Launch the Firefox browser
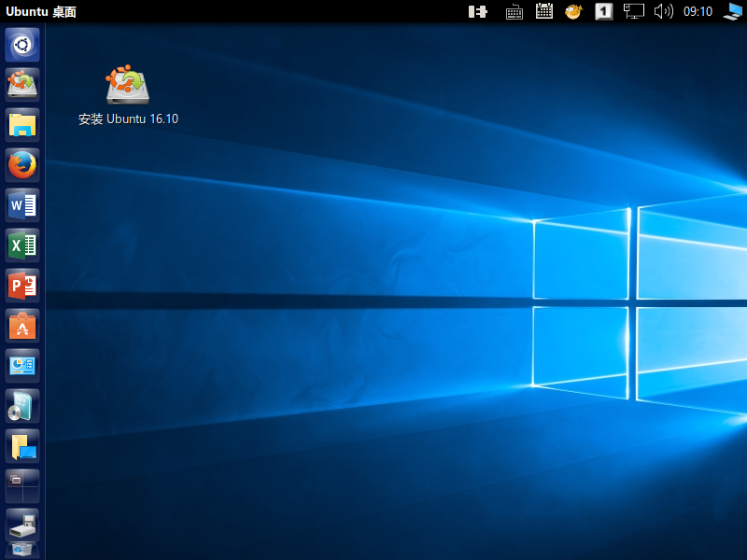 [22, 165]
